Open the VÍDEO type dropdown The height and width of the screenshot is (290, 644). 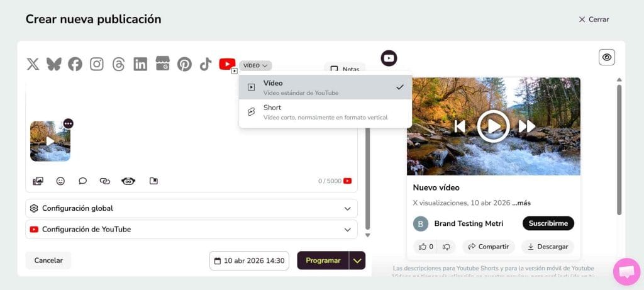click(255, 65)
